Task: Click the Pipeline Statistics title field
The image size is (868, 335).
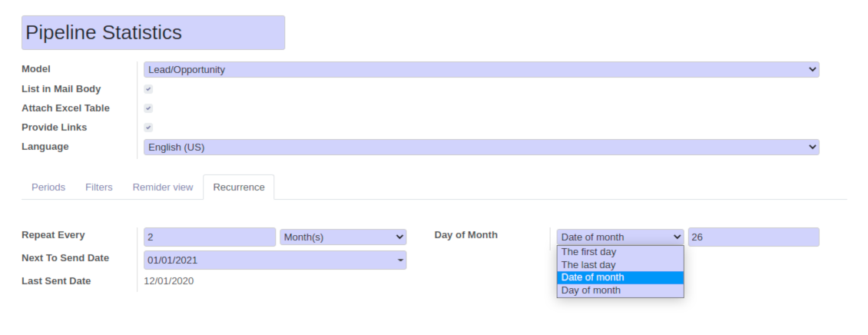Action: coord(153,33)
